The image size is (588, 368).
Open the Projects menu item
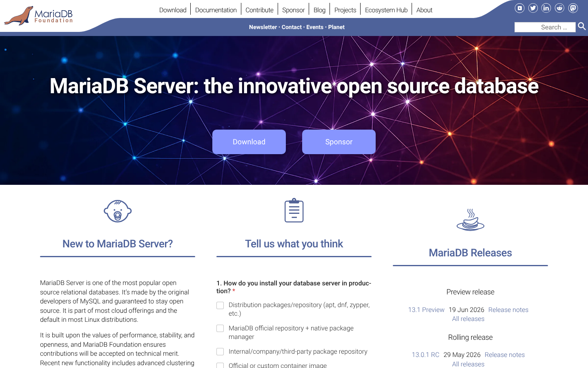point(345,10)
